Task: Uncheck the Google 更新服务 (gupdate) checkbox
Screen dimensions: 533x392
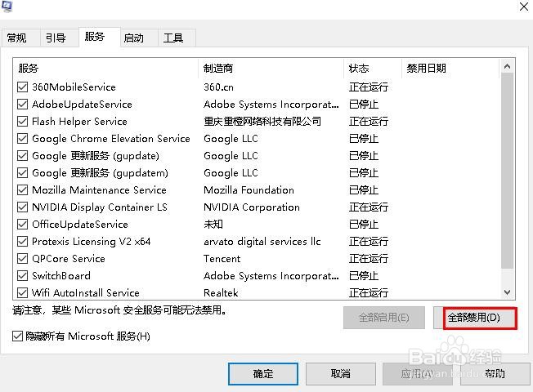Action: click(x=22, y=156)
